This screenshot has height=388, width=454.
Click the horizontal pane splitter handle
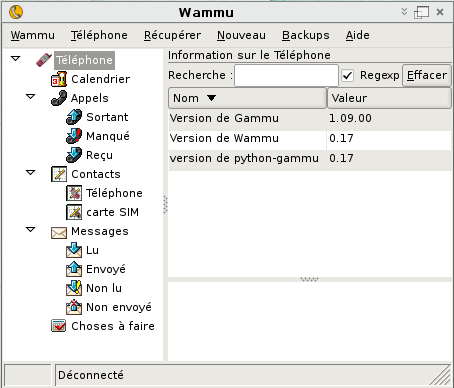pos(309,279)
